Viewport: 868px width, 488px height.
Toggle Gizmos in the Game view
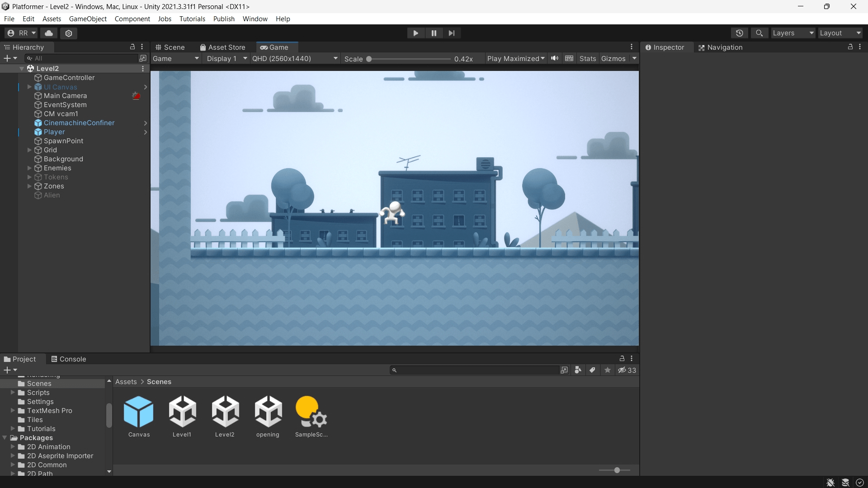(613, 59)
